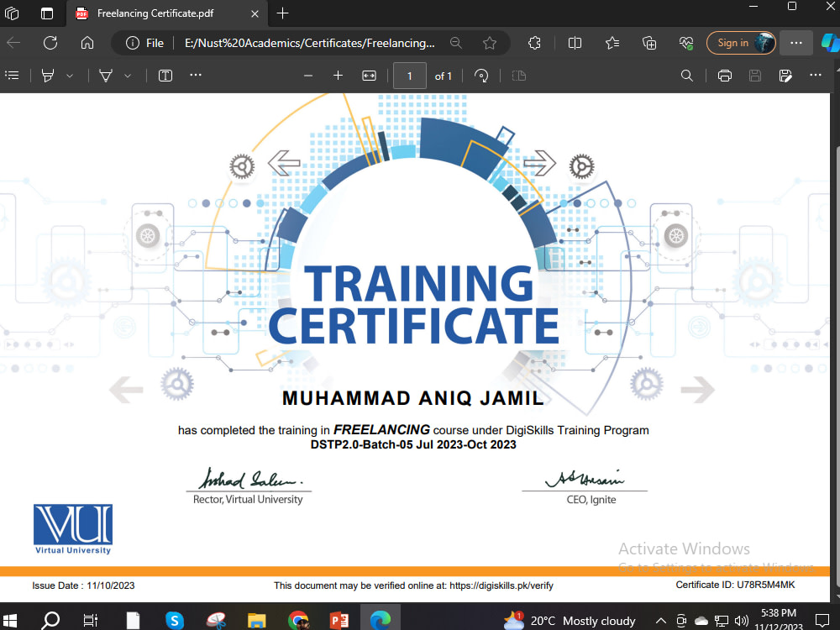Open the zoom indicator in the address bar
Image resolution: width=840 pixels, height=630 pixels.
[x=456, y=43]
